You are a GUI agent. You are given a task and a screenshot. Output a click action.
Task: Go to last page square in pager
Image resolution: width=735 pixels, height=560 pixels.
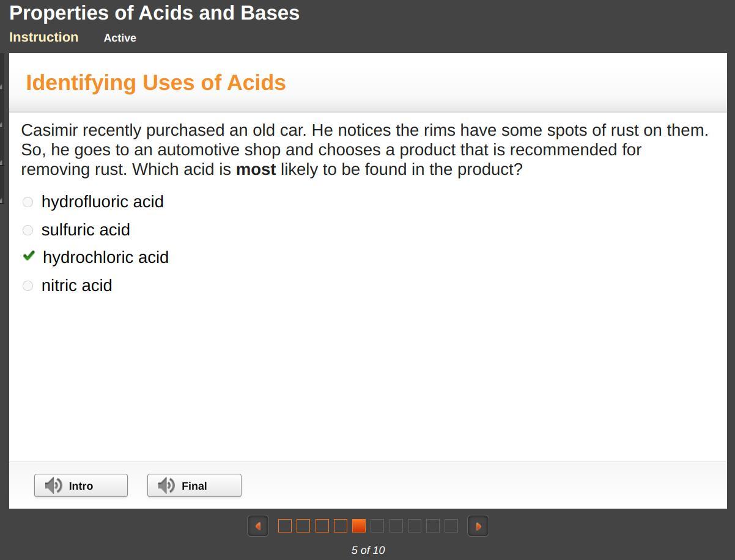pos(451,526)
